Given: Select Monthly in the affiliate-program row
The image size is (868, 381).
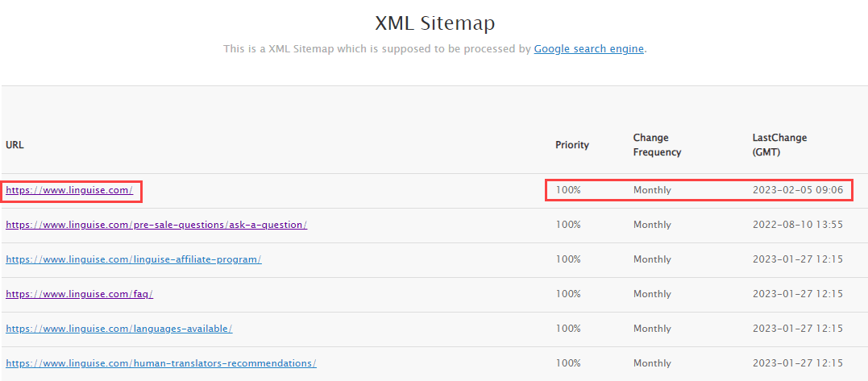Looking at the screenshot, I should point(652,259).
